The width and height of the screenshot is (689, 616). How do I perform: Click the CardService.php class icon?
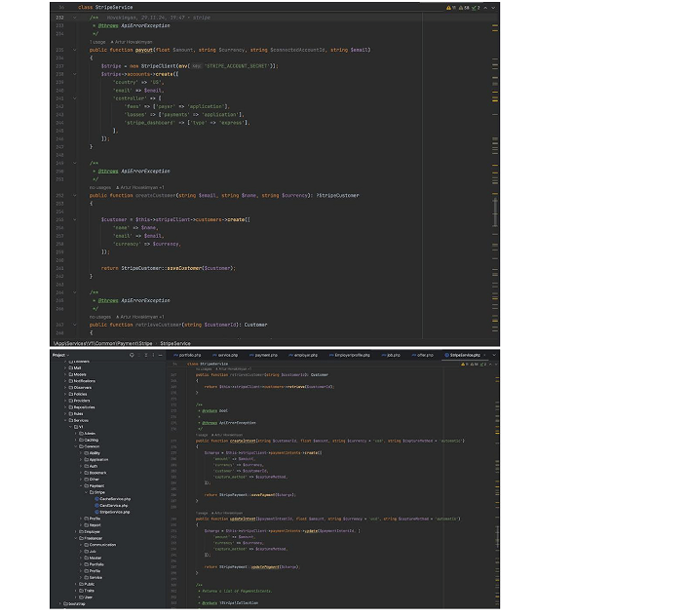click(x=97, y=506)
